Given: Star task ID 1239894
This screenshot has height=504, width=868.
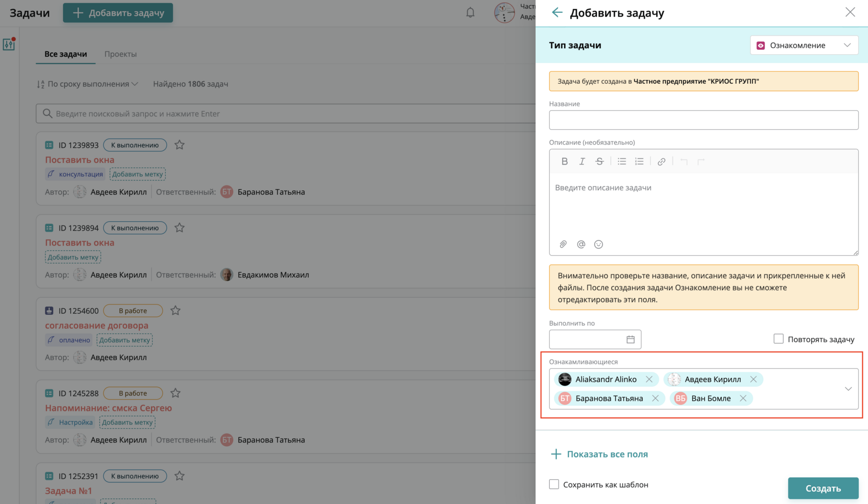Looking at the screenshot, I should pyautogui.click(x=179, y=228).
